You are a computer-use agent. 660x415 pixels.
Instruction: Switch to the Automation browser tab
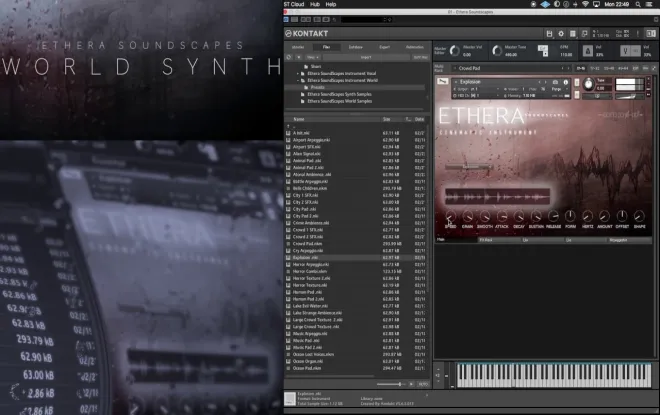pyautogui.click(x=415, y=47)
